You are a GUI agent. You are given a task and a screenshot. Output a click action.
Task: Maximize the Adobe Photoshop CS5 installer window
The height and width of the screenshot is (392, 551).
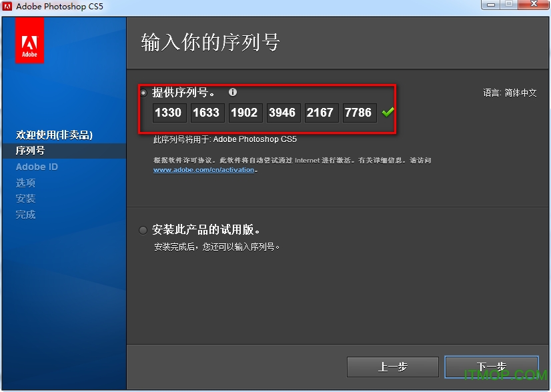tap(509, 5)
